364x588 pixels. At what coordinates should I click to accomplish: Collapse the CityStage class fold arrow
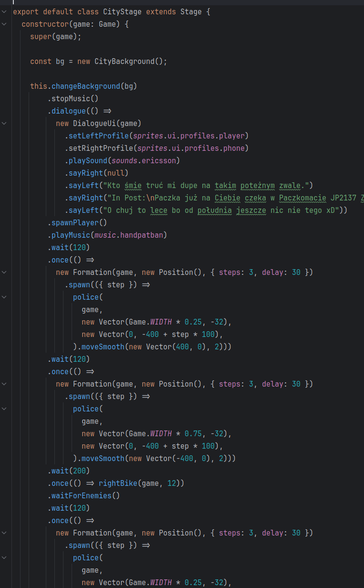(x=4, y=11)
